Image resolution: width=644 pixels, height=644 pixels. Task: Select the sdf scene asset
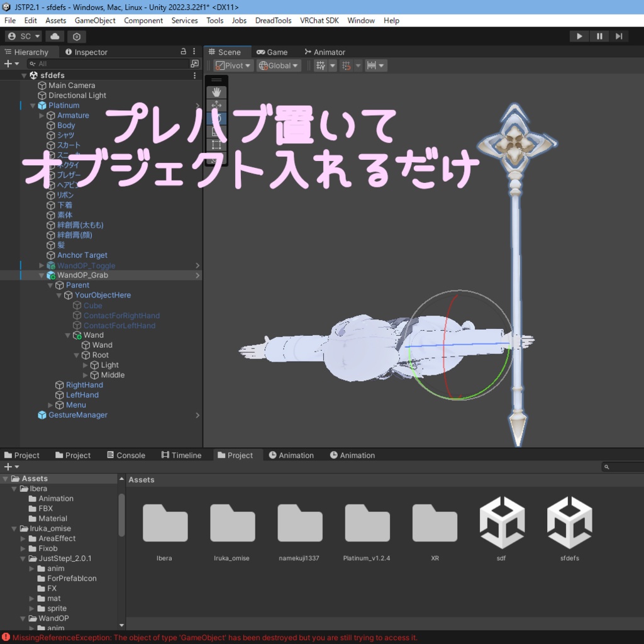coord(502,523)
